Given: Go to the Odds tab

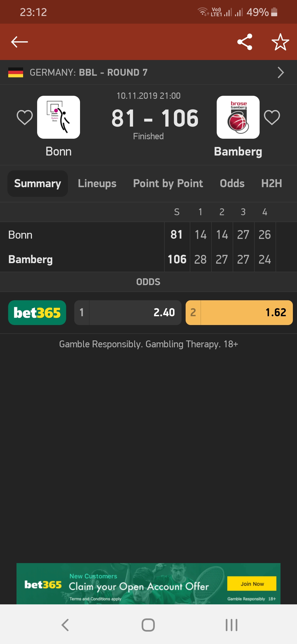Looking at the screenshot, I should [x=232, y=184].
